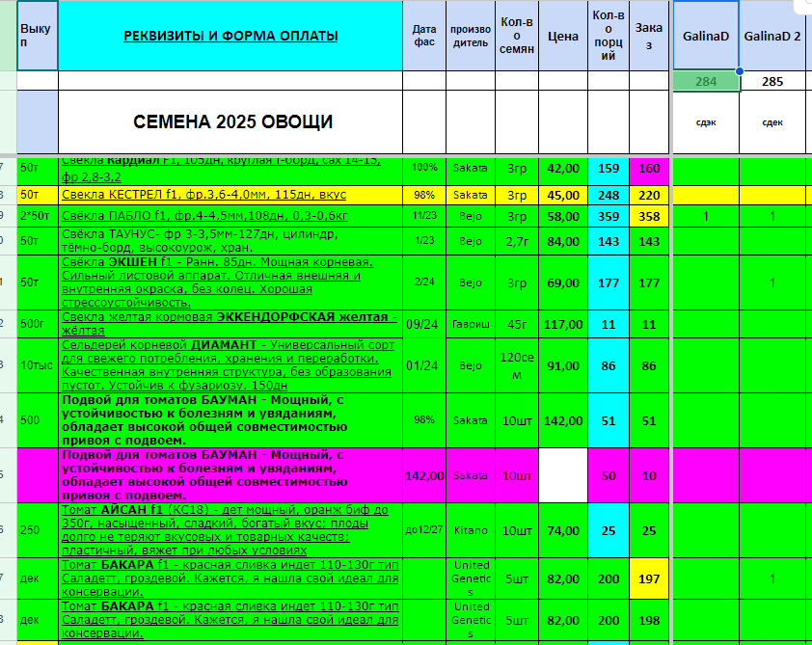Image resolution: width=812 pixels, height=645 pixels.
Task: Click the yellow order cell 358
Action: [649, 216]
